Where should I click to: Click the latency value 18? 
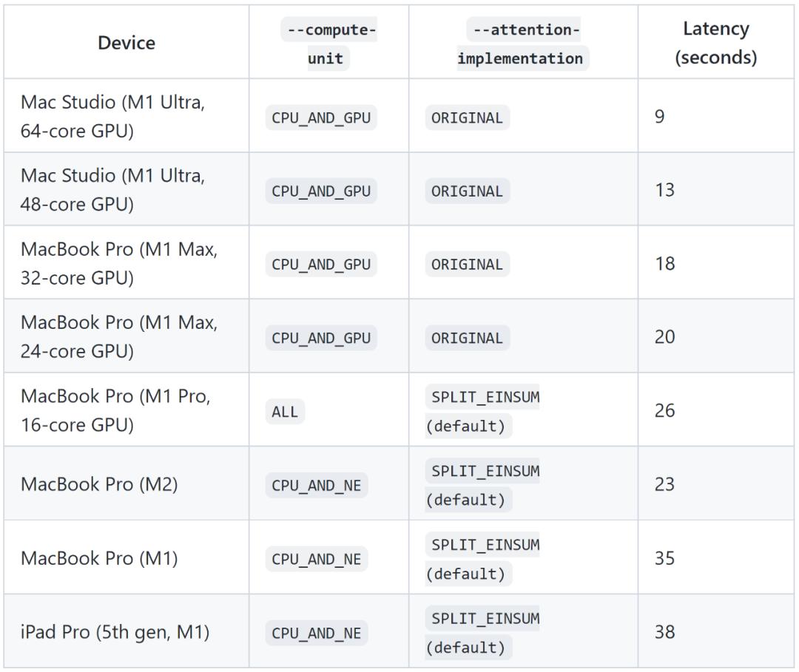[x=664, y=263]
